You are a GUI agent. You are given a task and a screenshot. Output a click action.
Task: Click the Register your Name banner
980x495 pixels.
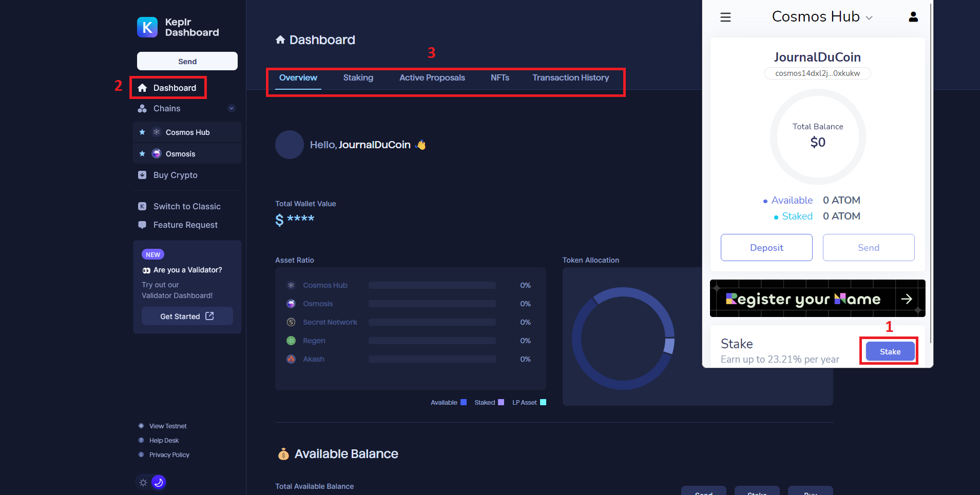tap(817, 299)
